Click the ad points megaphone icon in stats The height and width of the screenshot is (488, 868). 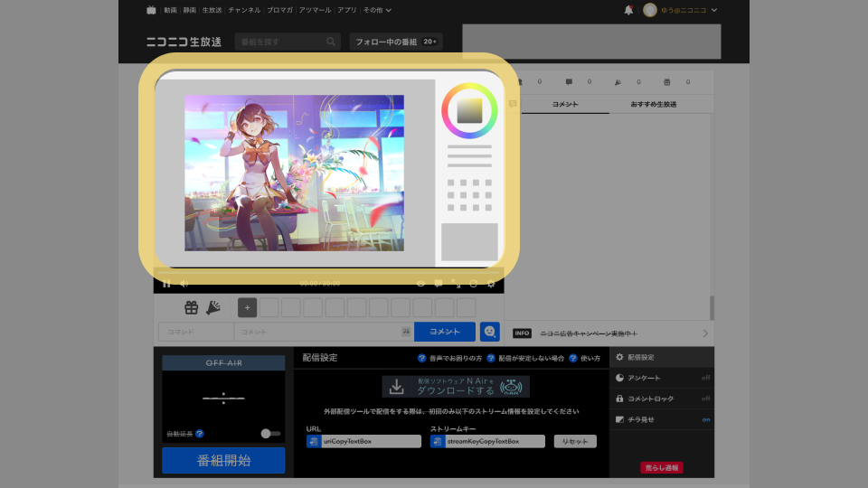point(618,82)
